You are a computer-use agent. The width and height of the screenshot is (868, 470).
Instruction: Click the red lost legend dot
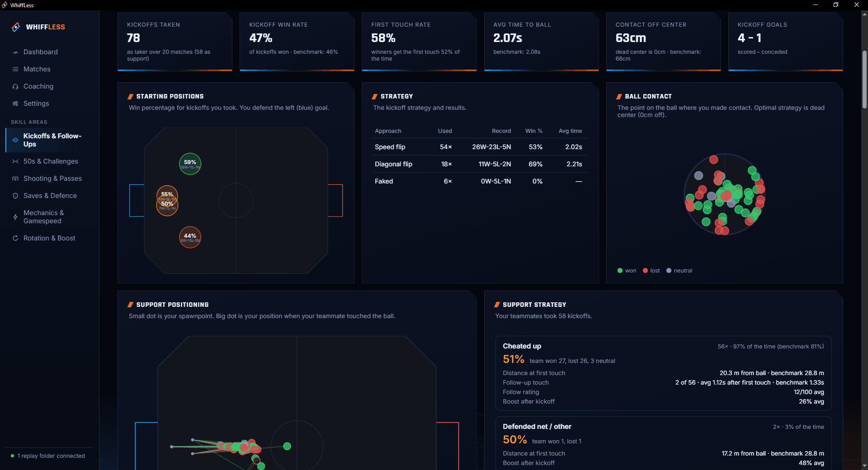click(645, 271)
